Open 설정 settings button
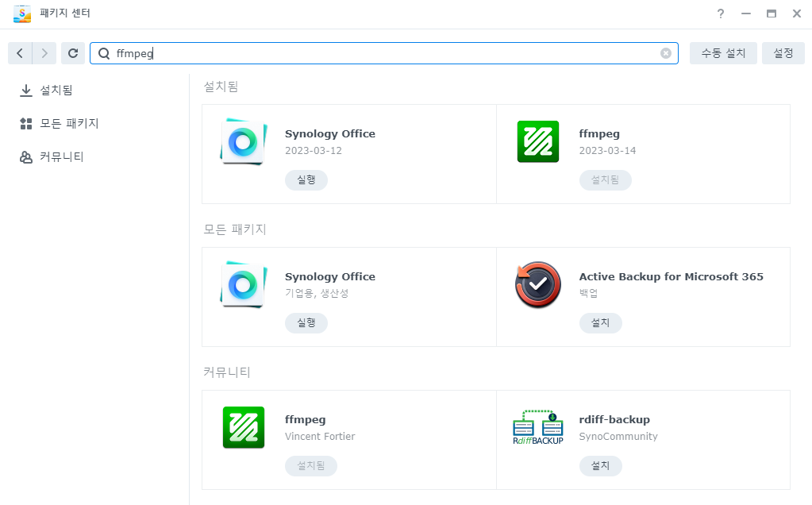Screen dimensions: 812x505 pos(783,53)
